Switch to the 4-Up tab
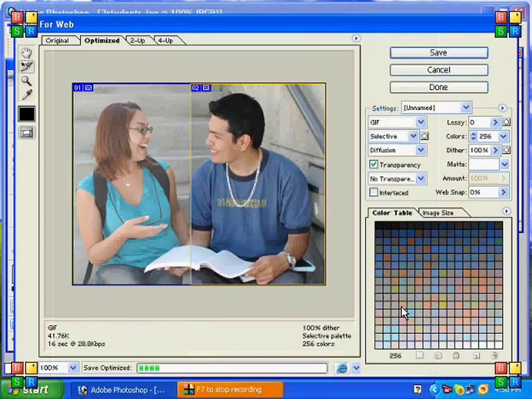Screen dimensions: 532x399 point(166,40)
